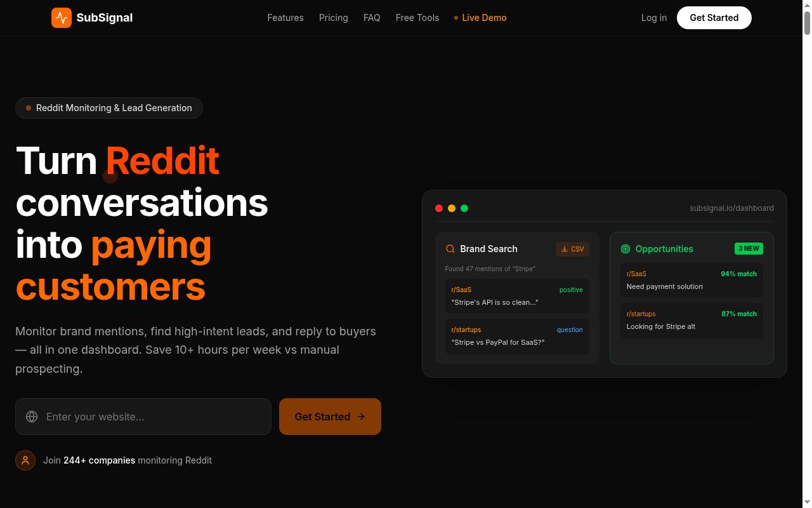
Task: Open Free Tools in navigation
Action: [x=417, y=18]
